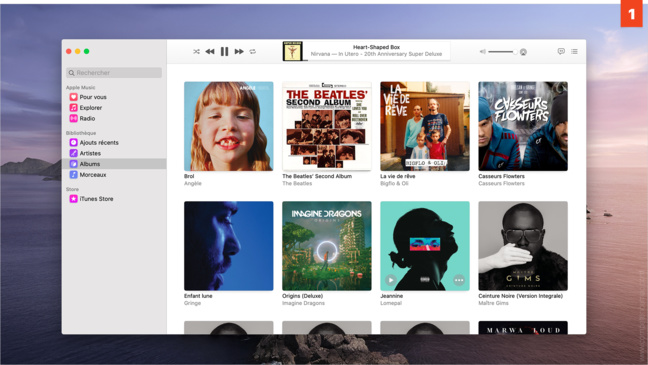Click the Explorer music note icon
The image size is (648, 365).
(x=73, y=108)
